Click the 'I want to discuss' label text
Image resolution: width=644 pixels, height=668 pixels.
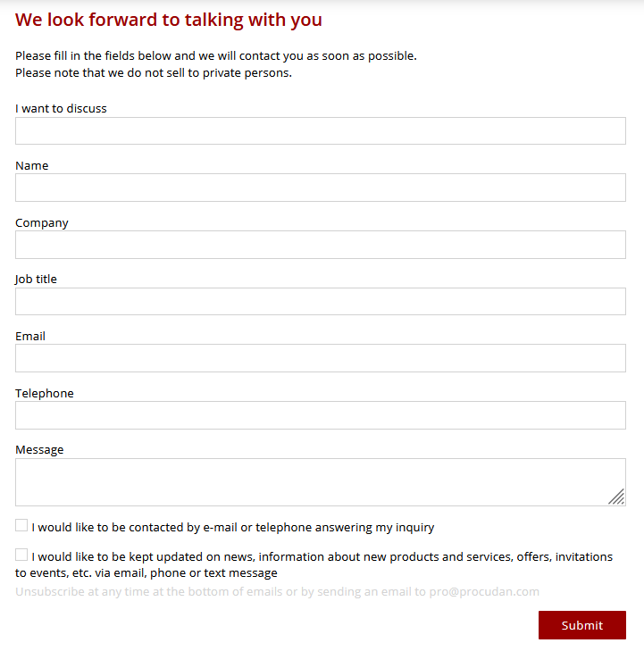tap(61, 109)
